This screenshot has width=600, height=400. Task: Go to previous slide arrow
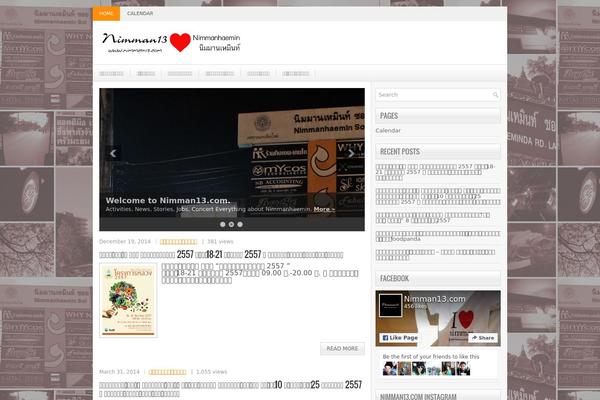point(113,153)
